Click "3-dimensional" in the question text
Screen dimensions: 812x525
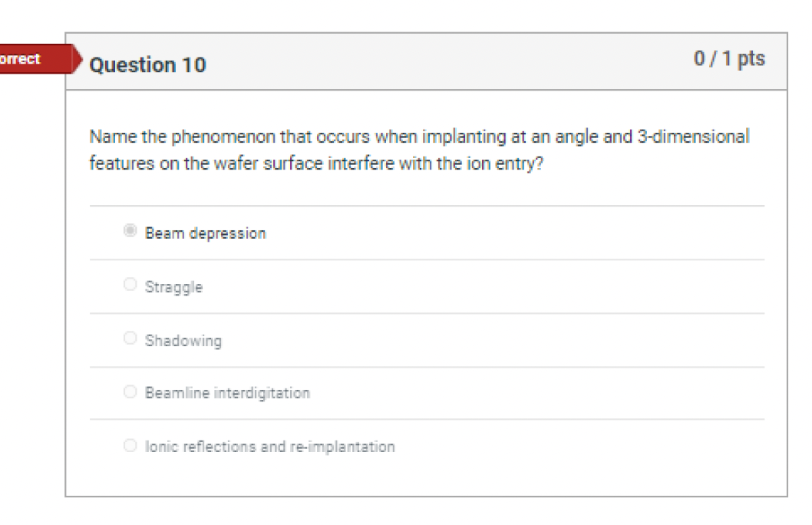click(693, 137)
